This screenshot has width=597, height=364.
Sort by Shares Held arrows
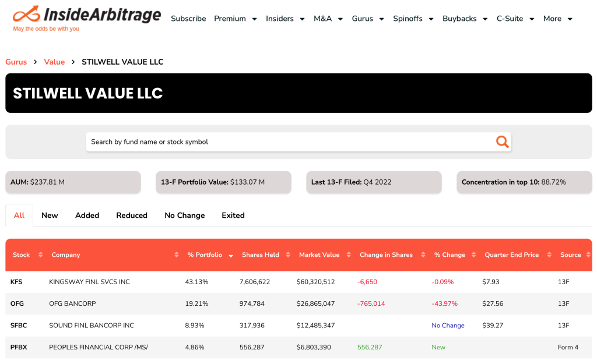click(288, 255)
